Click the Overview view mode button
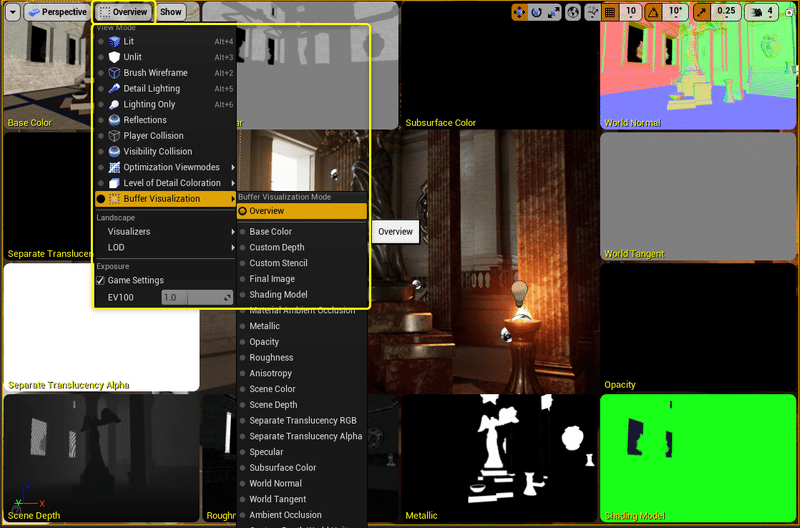 tap(123, 12)
